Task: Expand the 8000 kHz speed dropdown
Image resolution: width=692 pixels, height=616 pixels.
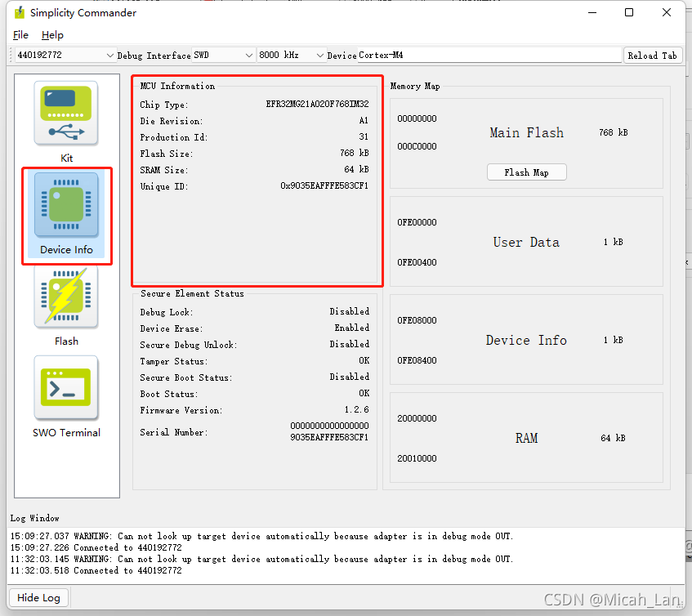Action: (292, 56)
